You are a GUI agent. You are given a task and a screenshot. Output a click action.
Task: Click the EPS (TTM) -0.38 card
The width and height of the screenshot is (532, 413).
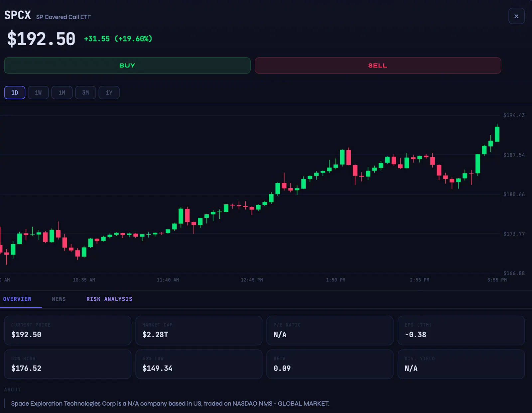pos(461,331)
